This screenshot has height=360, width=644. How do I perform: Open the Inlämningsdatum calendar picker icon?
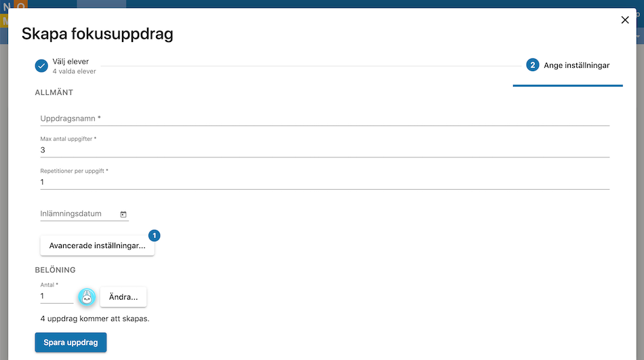click(x=123, y=214)
